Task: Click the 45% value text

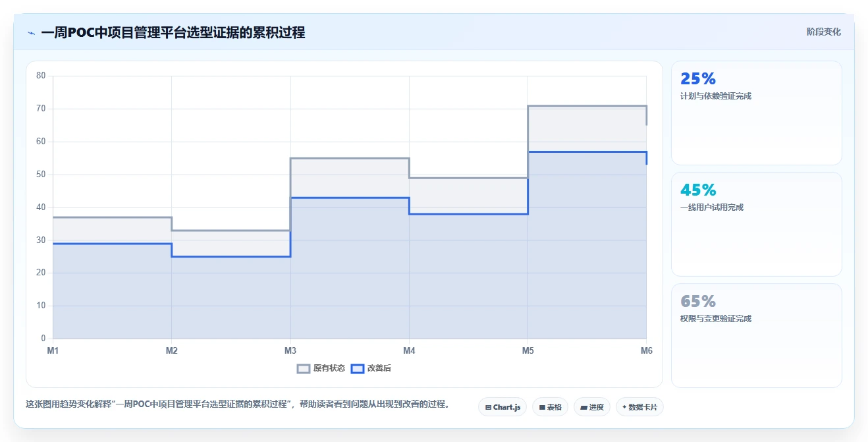Action: [698, 190]
